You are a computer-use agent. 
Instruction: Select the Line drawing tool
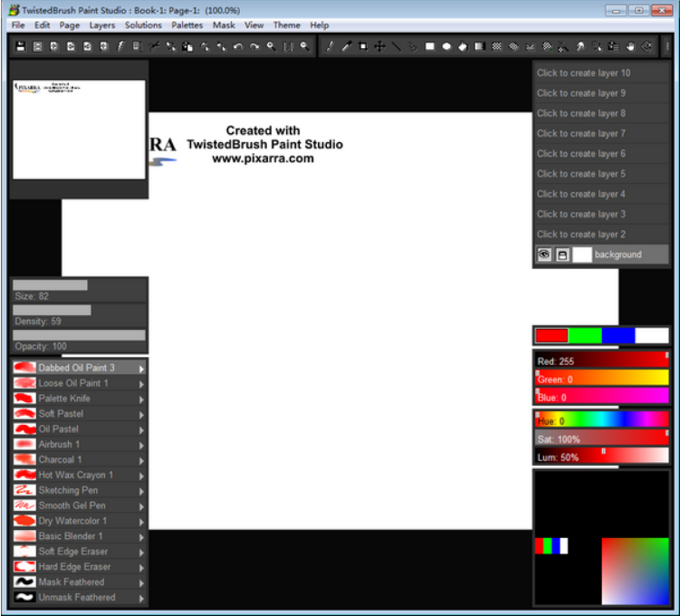(396, 46)
